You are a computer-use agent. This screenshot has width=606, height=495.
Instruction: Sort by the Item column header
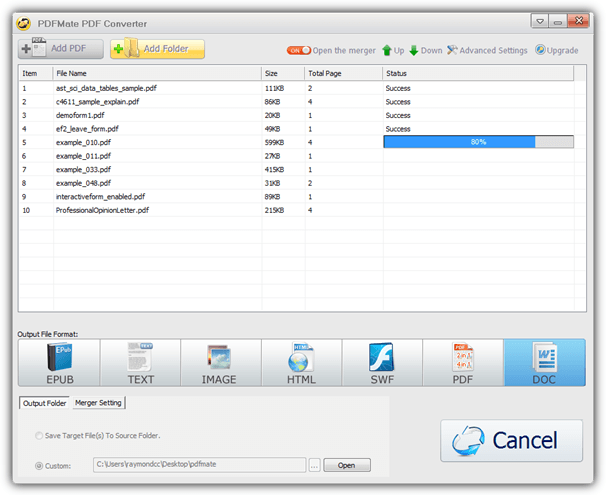[x=36, y=73]
